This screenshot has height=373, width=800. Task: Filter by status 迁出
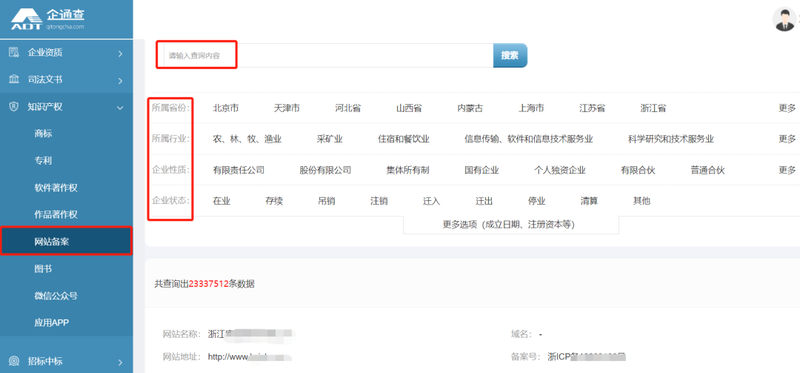pos(484,201)
